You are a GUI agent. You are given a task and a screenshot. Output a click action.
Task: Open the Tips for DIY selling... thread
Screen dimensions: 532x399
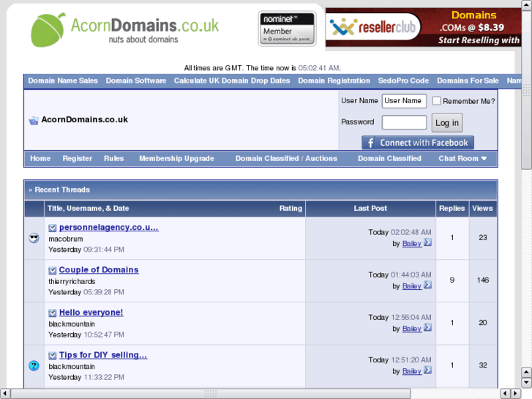click(x=103, y=355)
